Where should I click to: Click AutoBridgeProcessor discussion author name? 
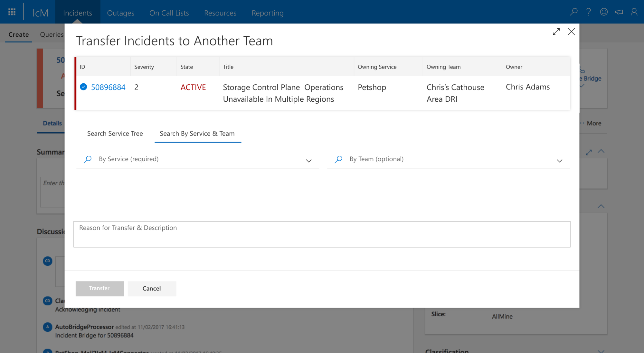coord(84,327)
